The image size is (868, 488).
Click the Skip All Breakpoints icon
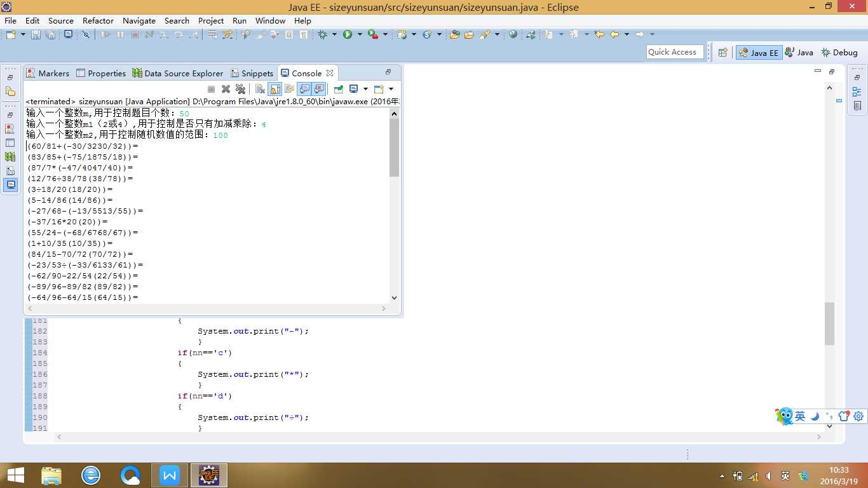(x=86, y=34)
